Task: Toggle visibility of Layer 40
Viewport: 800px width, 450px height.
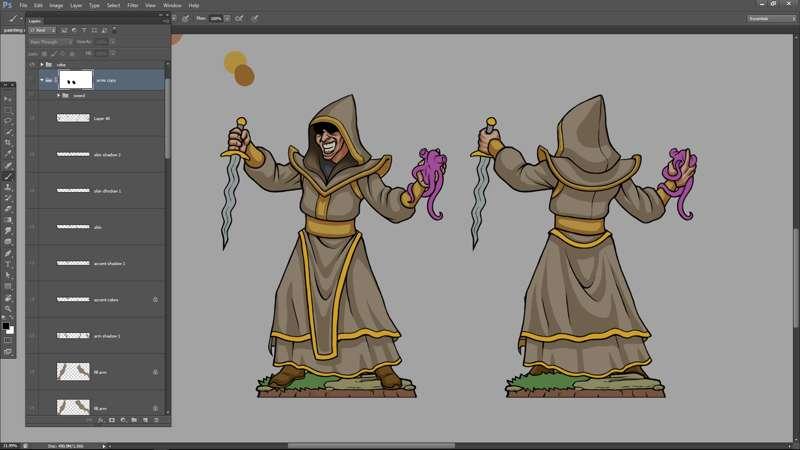Action: point(33,118)
